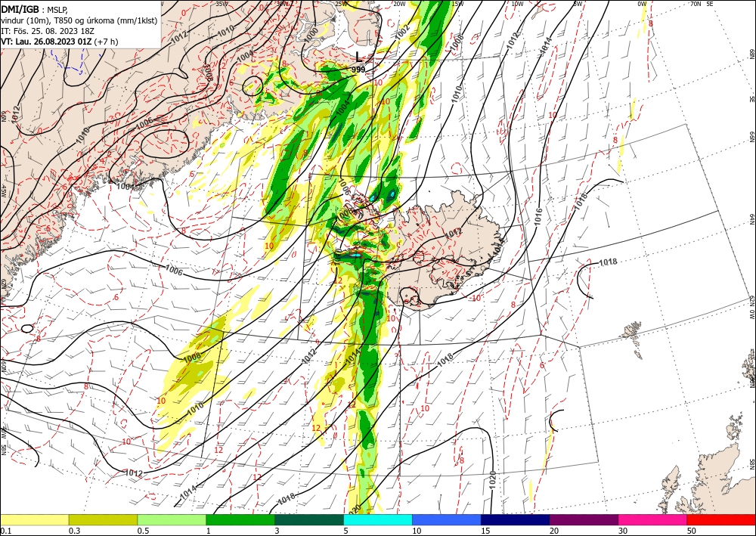Click the '15' legend scale value

click(x=485, y=531)
